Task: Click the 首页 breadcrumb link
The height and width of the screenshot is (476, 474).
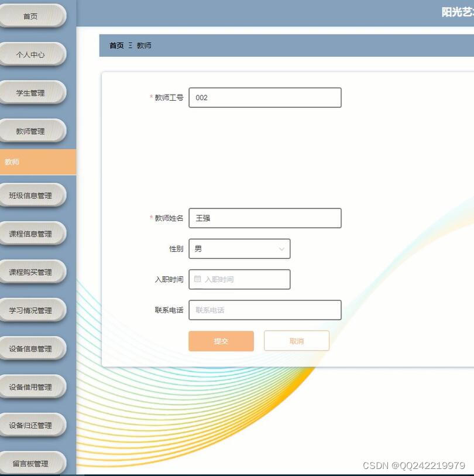Action: tap(115, 45)
